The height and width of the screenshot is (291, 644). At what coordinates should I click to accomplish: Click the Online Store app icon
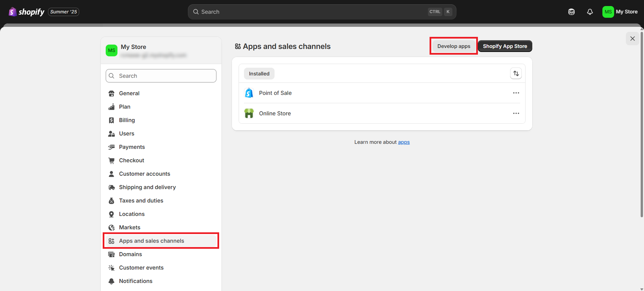[x=249, y=113]
